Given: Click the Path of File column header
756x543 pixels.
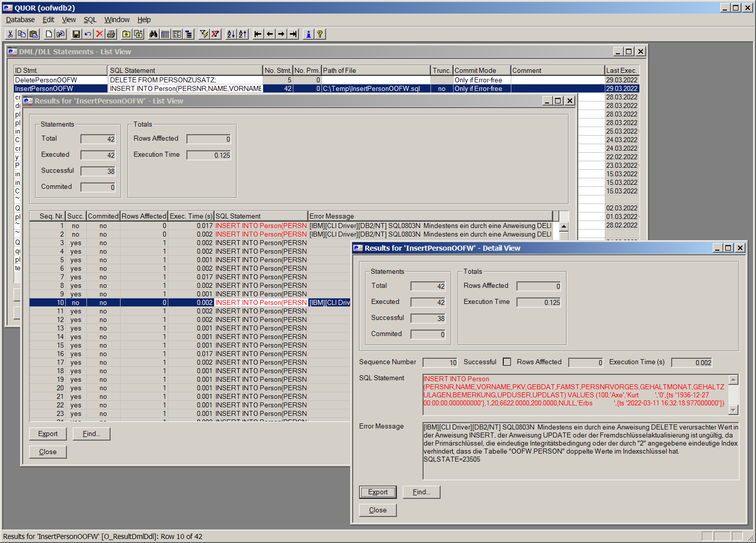Looking at the screenshot, I should pyautogui.click(x=376, y=70).
